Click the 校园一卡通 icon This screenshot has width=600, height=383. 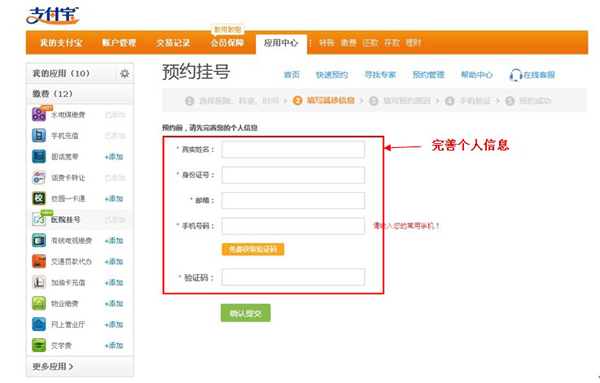39,199
